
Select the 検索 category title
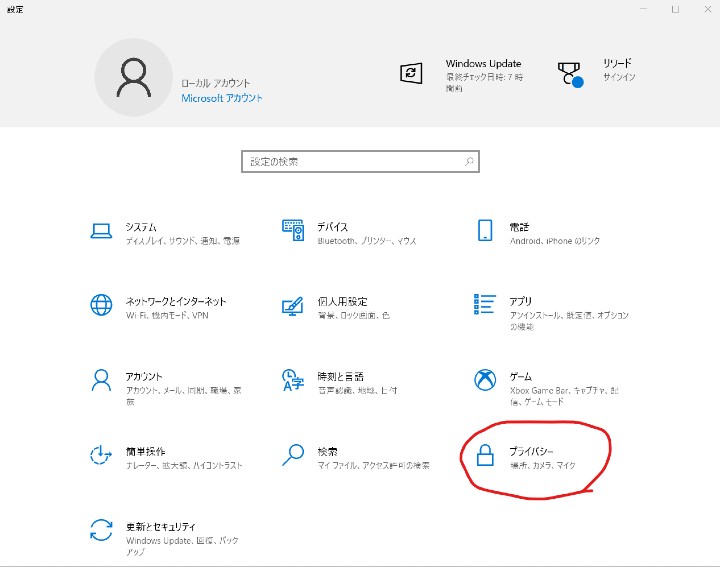[x=327, y=451]
